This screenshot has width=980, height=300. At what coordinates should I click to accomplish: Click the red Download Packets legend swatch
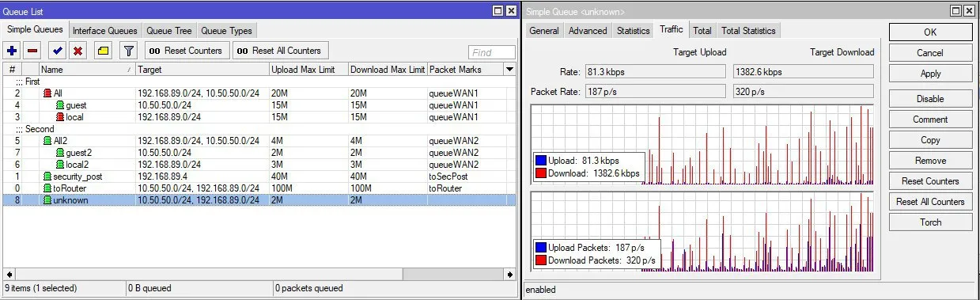[x=540, y=260]
